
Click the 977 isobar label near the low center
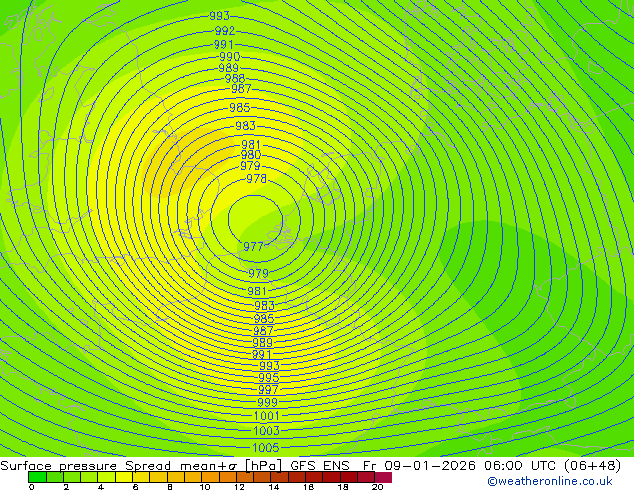pyautogui.click(x=253, y=246)
